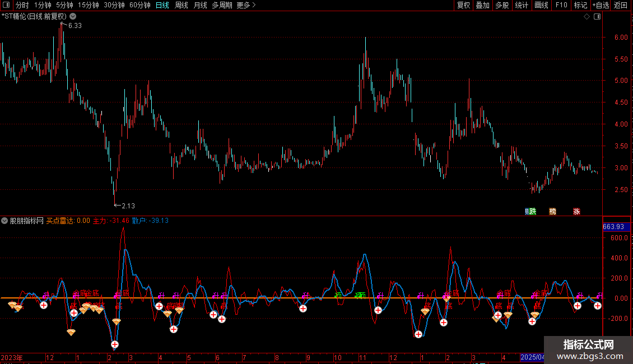Image resolution: width=633 pixels, height=364 pixels.
Task: Expand the 股朋指标网 indicator dropdown arrow
Action: coord(5,221)
